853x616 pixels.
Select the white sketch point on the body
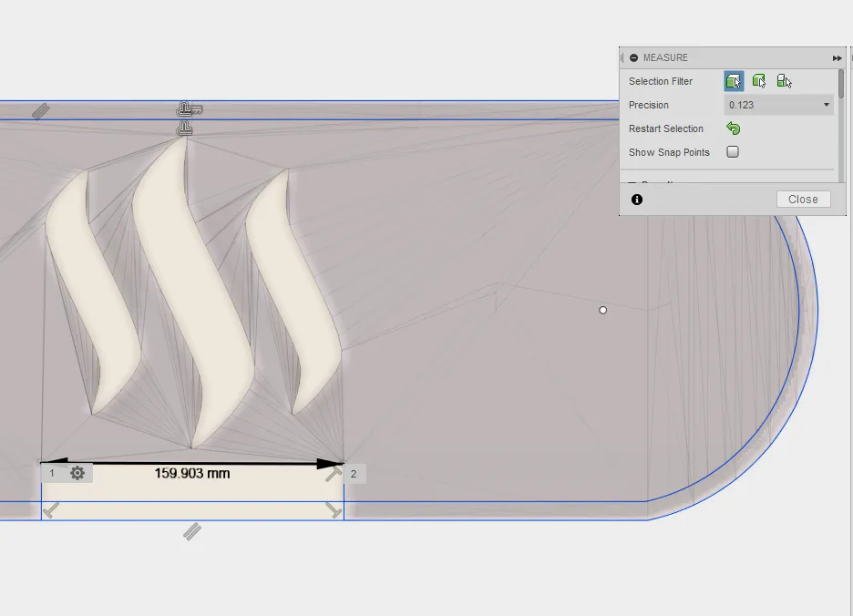(602, 310)
